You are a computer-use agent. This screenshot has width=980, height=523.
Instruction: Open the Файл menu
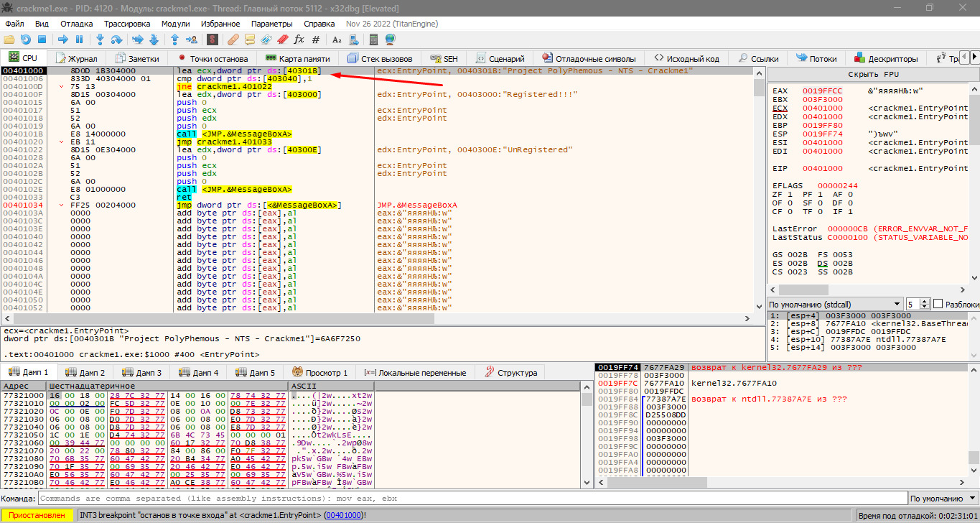14,23
